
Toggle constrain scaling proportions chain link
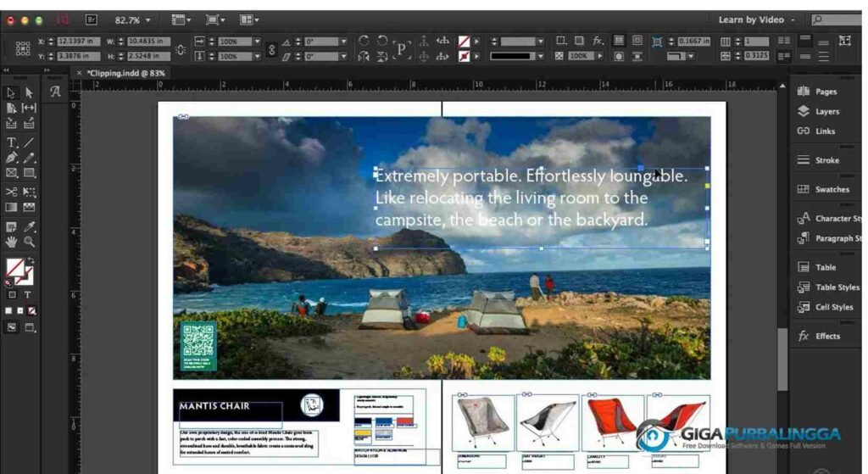[271, 49]
